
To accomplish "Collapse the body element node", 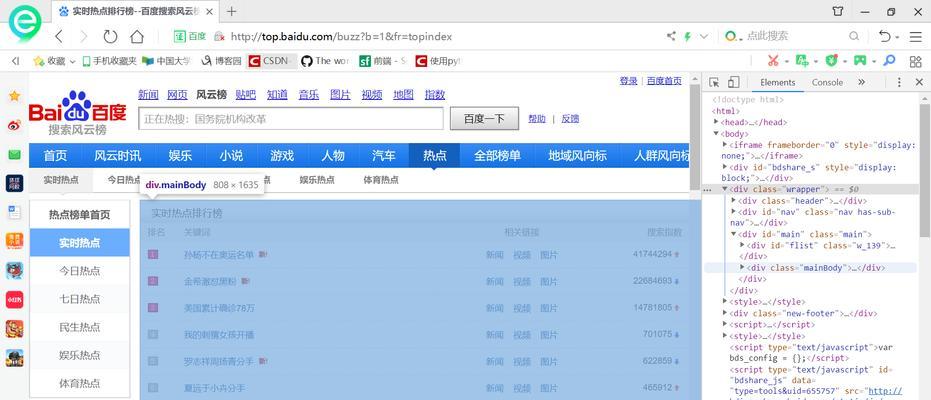I will point(716,134).
